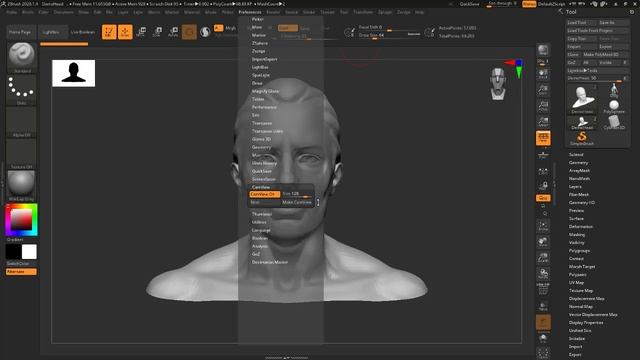Screen dimensions: 640x360
Task: Open the Help menu
Action: (x=419, y=12)
